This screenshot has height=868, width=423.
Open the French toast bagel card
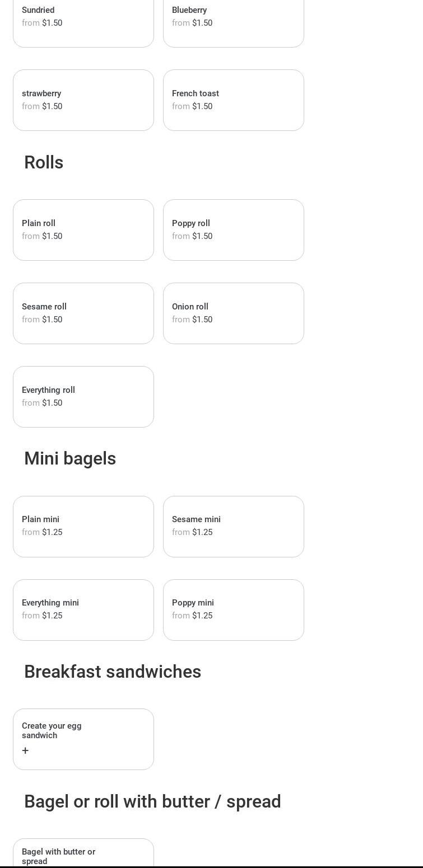233,100
